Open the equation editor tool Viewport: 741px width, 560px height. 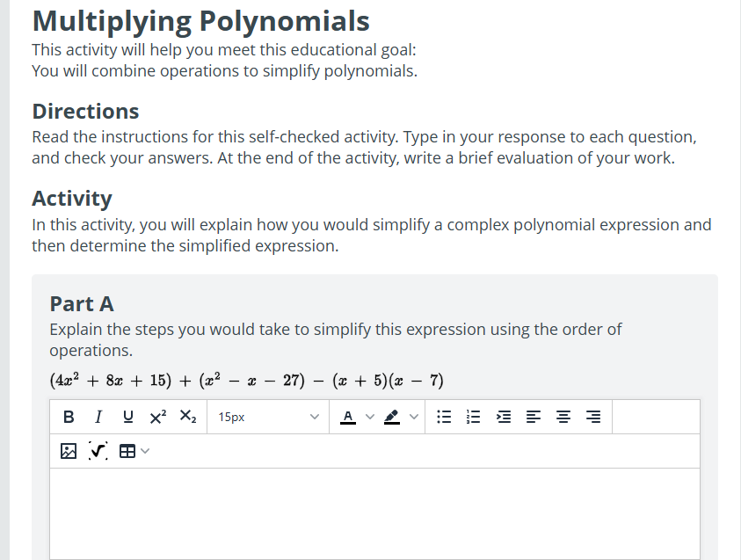pos(98,450)
